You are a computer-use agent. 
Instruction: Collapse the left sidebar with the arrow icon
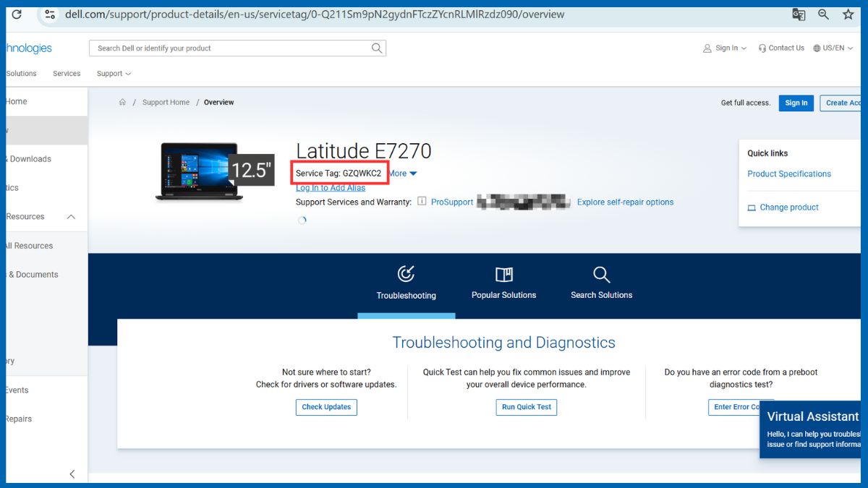tap(72, 474)
